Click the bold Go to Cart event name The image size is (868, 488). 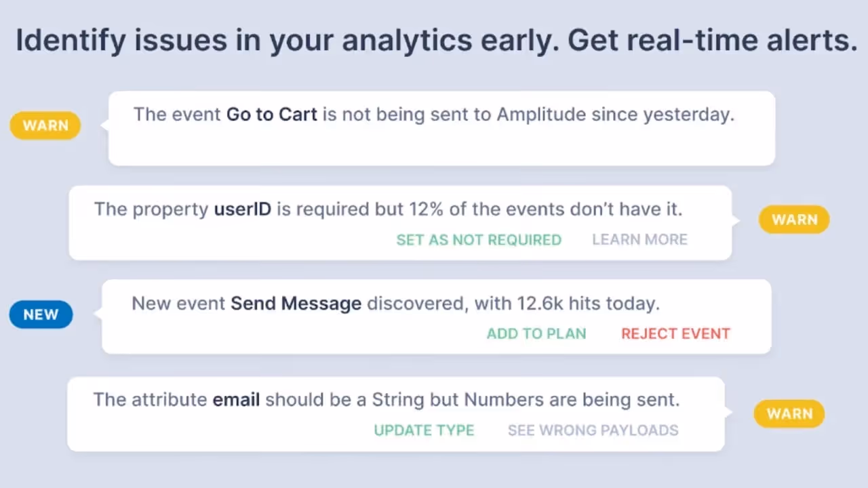pyautogui.click(x=272, y=114)
